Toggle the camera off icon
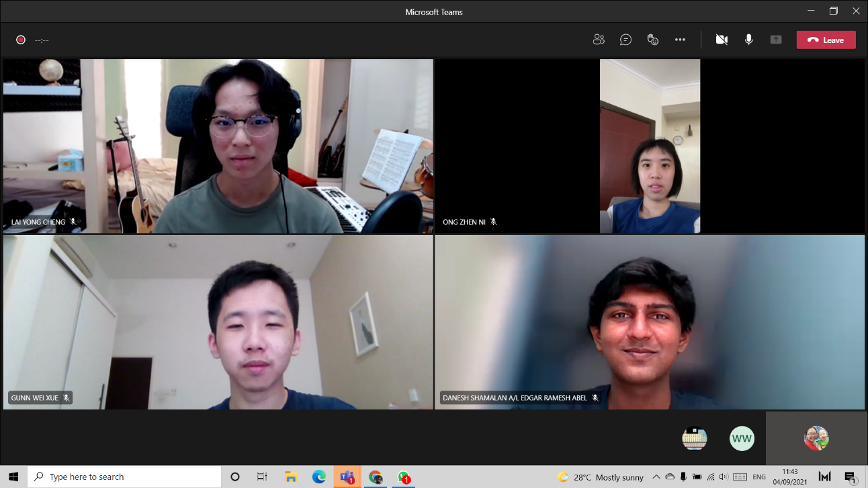Viewport: 868px width, 488px height. tap(722, 40)
